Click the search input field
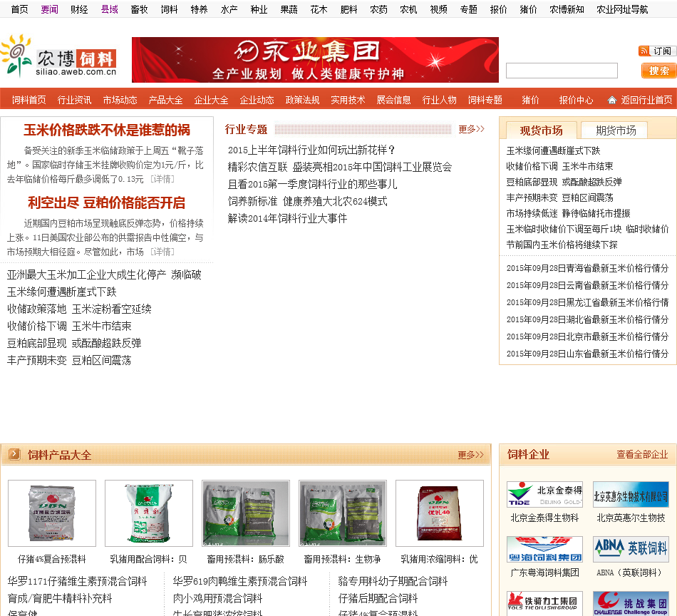677x616 pixels. click(x=562, y=71)
